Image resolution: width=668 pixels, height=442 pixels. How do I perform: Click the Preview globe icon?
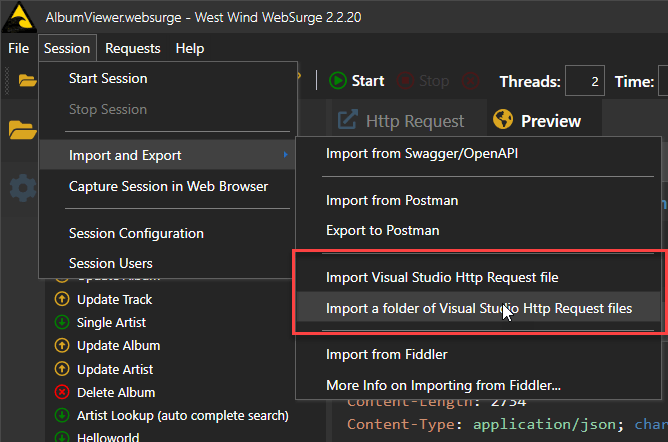[503, 119]
